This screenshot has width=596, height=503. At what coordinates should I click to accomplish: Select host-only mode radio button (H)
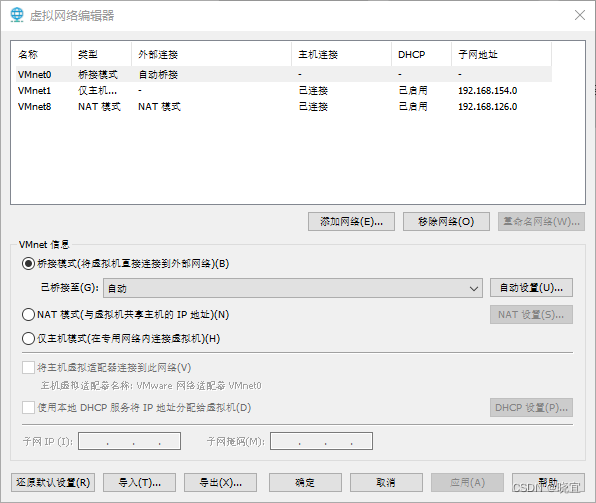pyautogui.click(x=29, y=338)
